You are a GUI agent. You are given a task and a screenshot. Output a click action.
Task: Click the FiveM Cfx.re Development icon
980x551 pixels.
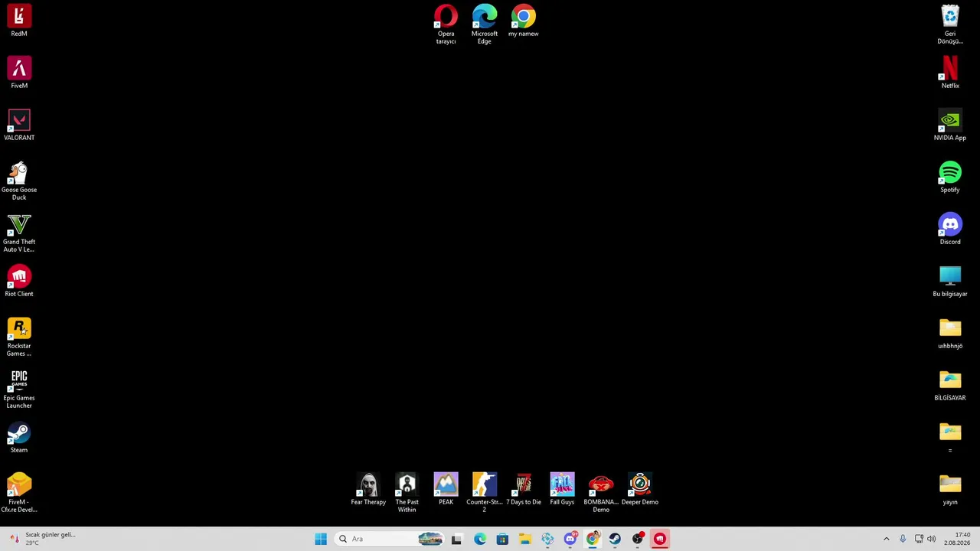tap(19, 493)
